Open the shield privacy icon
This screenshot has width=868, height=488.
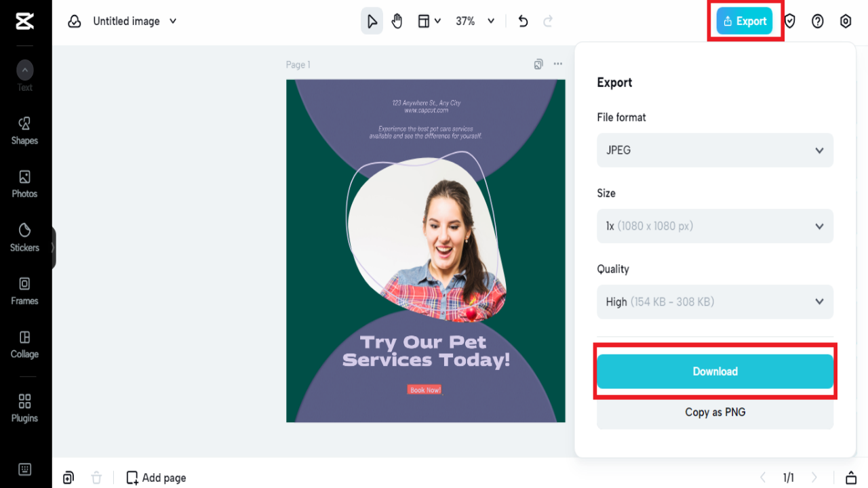click(x=790, y=21)
